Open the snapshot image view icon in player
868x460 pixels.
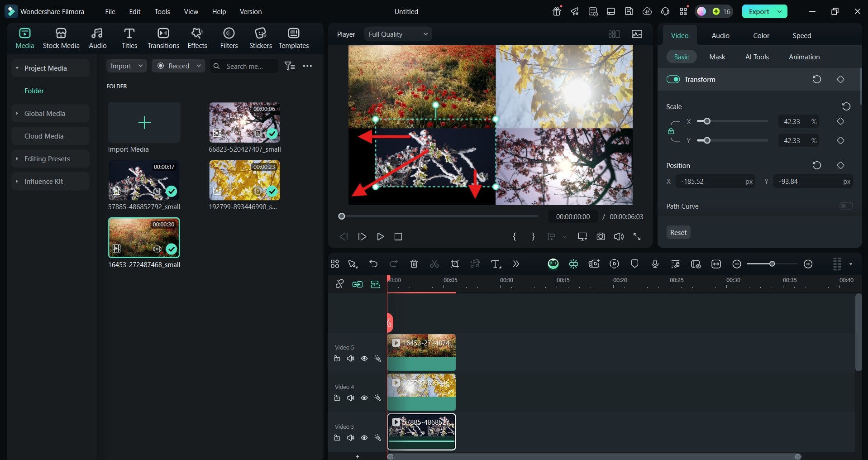637,34
